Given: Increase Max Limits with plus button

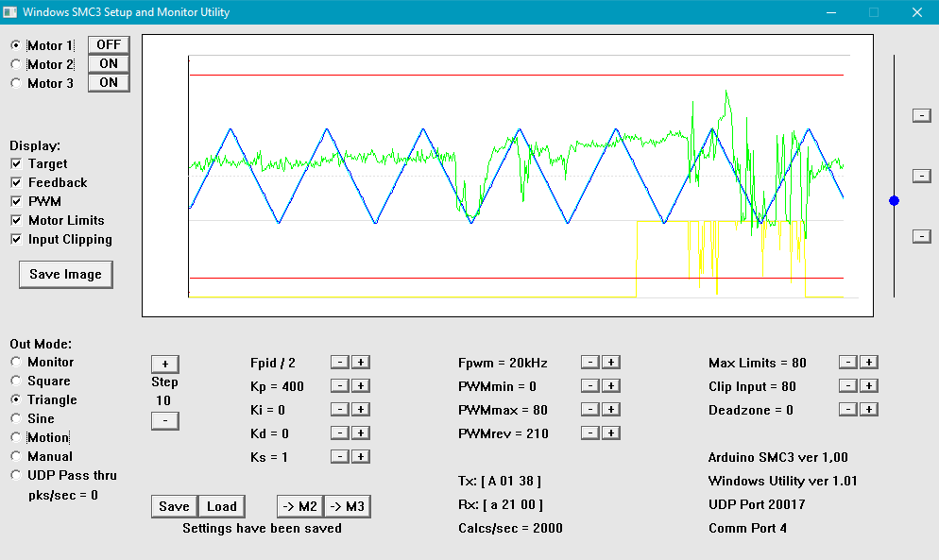Looking at the screenshot, I should [869, 362].
